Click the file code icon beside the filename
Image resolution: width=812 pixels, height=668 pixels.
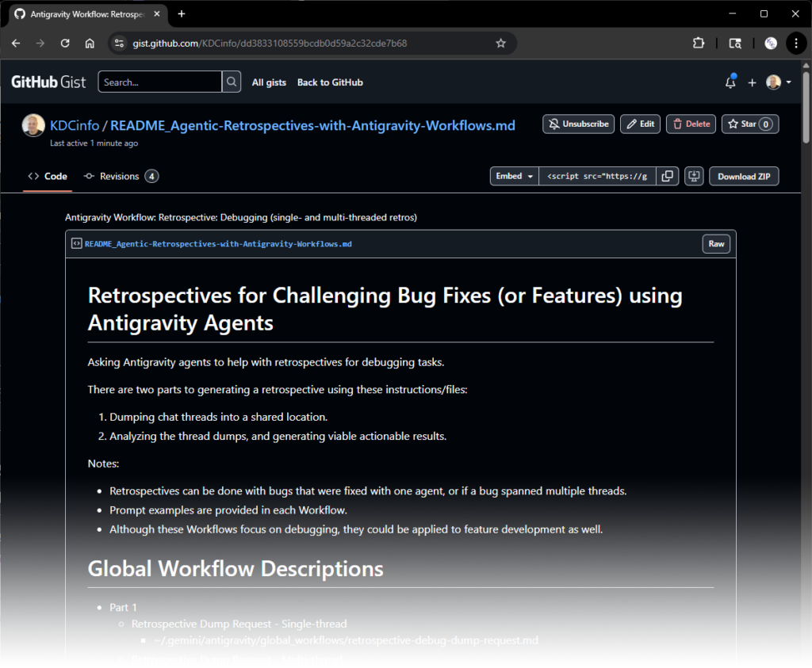76,243
